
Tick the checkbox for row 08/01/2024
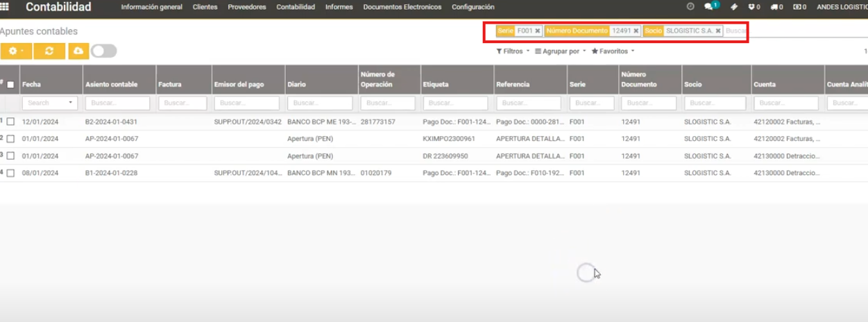[10, 173]
